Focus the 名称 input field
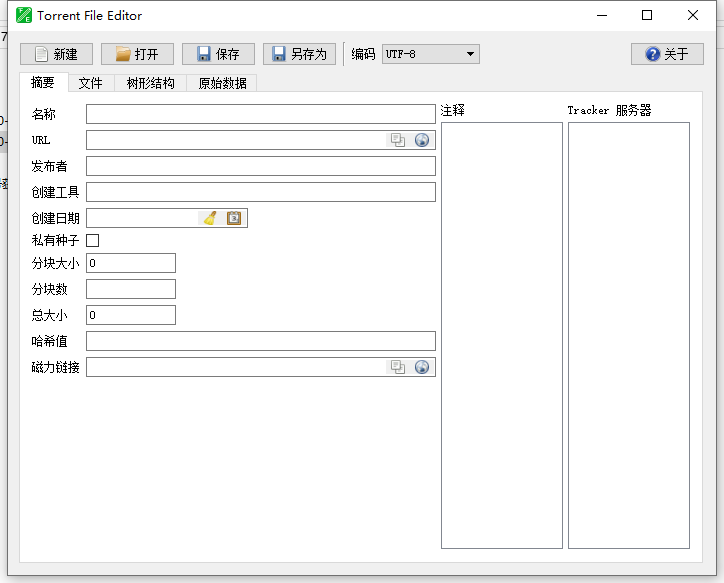 click(x=261, y=114)
